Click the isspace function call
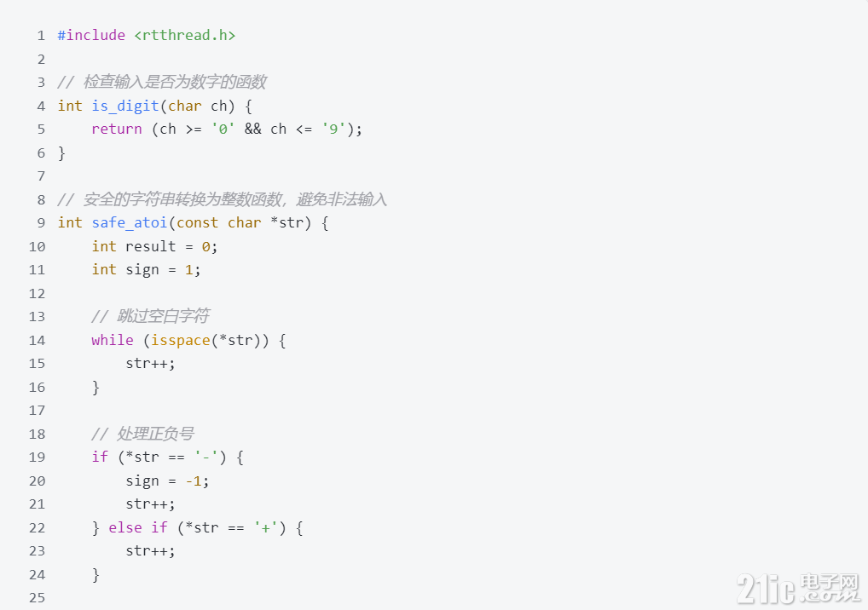The image size is (868, 610). pos(181,340)
